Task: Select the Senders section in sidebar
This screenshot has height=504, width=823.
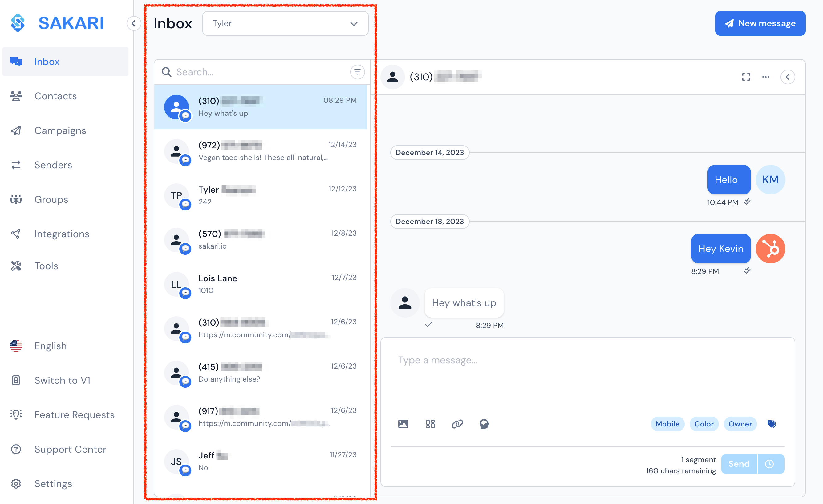Action: click(53, 165)
